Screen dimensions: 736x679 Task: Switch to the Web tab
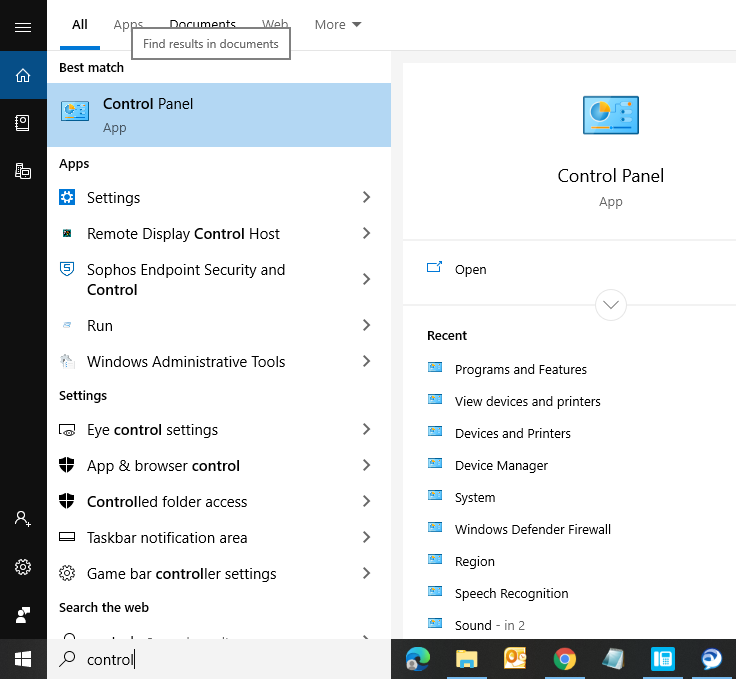tap(275, 23)
